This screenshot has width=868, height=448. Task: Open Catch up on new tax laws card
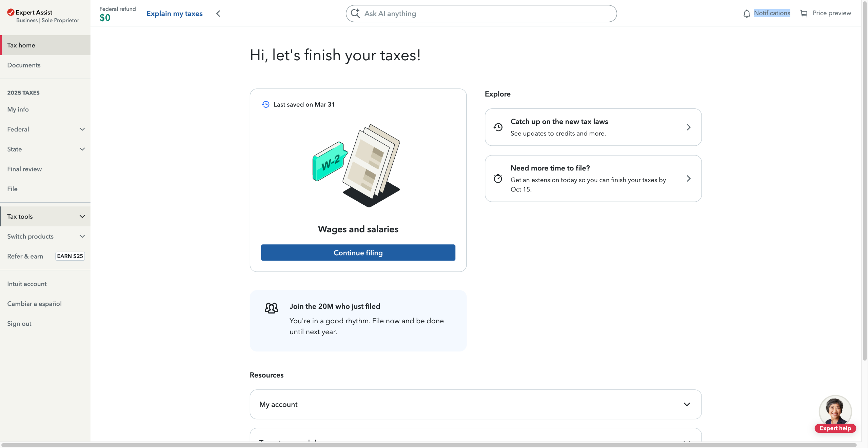(x=593, y=127)
